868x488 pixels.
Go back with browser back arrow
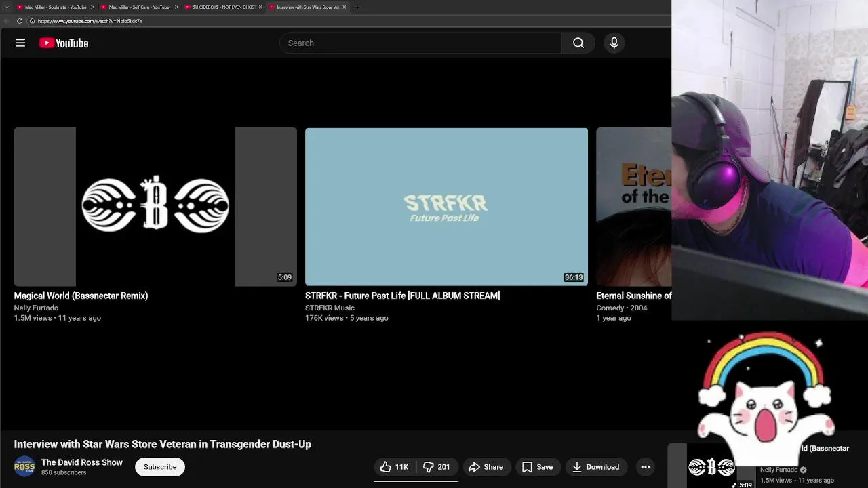5,21
